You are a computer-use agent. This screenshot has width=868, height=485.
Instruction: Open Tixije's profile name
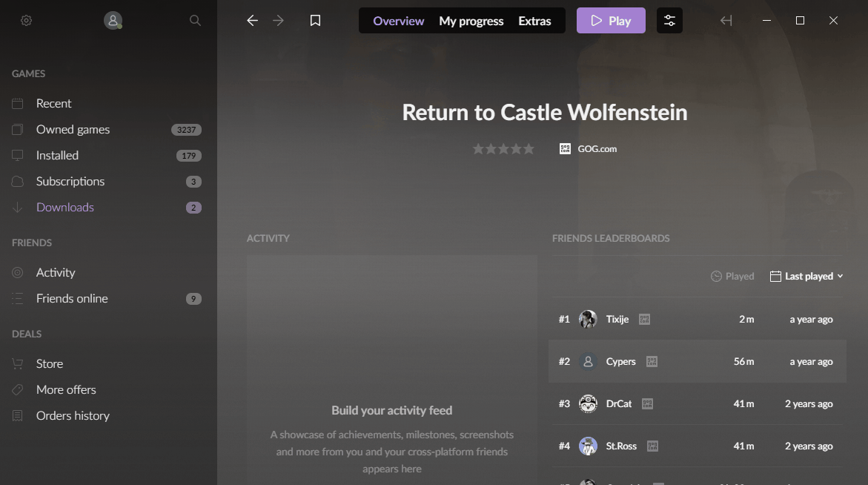(617, 320)
